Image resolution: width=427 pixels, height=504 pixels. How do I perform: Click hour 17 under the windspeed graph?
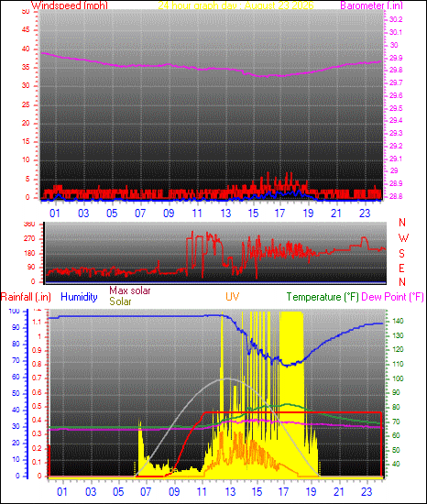[279, 214]
